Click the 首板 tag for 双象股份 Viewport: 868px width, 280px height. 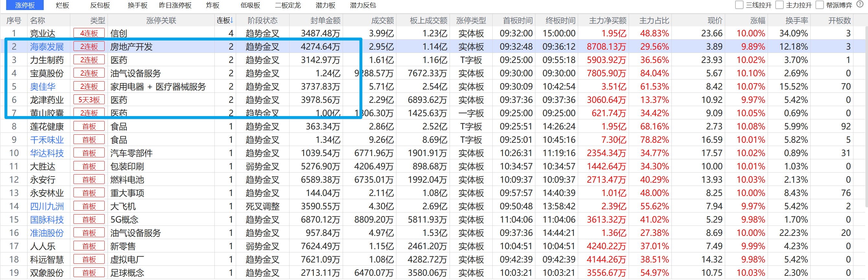[89, 273]
